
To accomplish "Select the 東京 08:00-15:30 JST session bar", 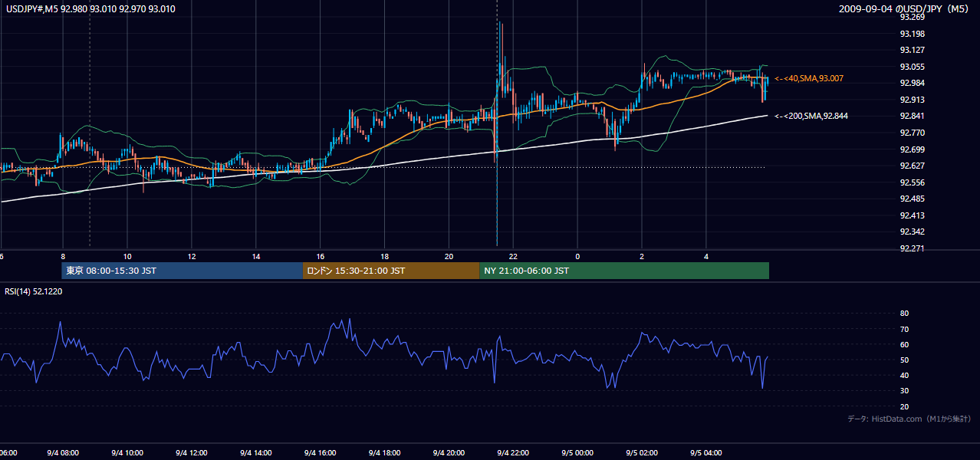I will click(183, 271).
